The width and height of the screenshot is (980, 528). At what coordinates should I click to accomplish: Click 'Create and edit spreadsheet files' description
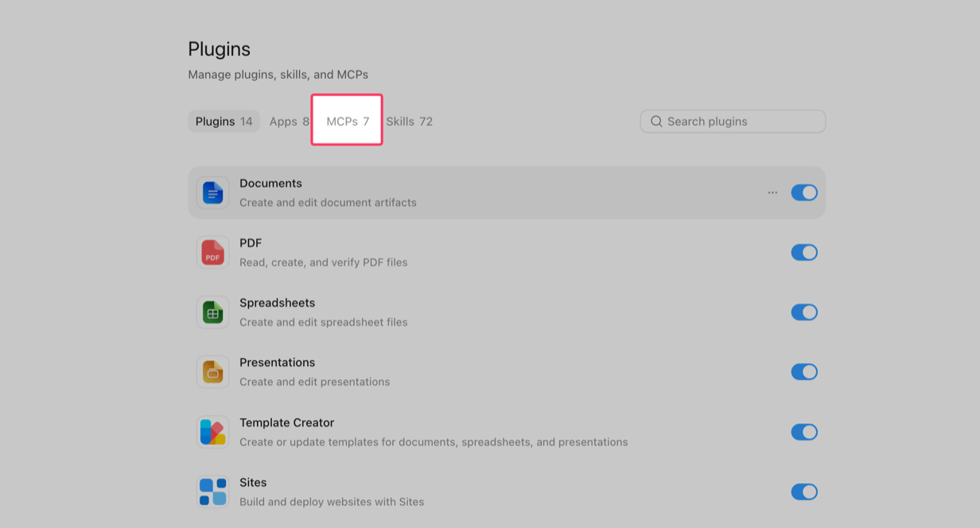324,322
